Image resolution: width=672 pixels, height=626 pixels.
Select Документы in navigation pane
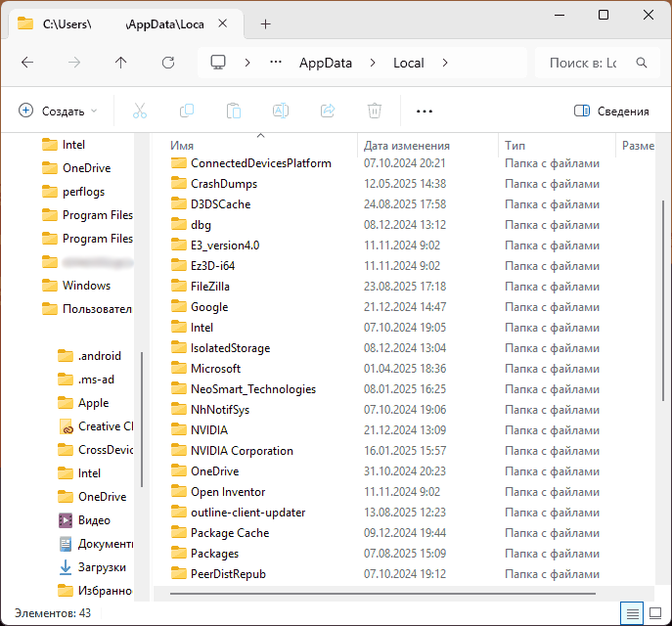[96, 544]
